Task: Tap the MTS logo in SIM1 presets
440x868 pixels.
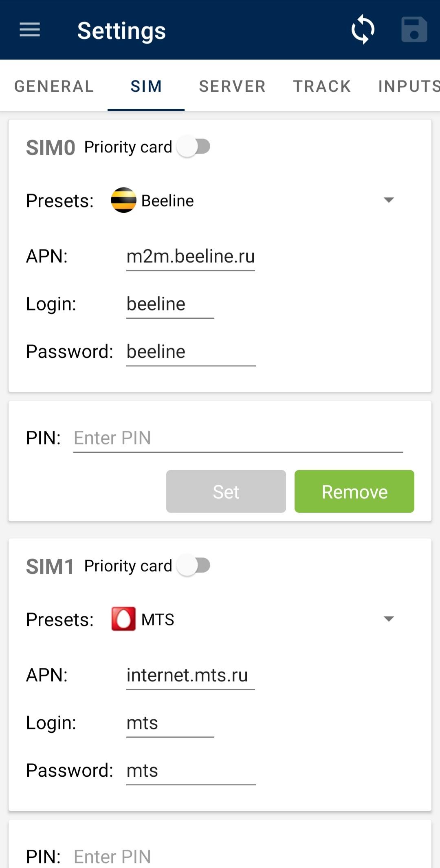Action: 123,619
